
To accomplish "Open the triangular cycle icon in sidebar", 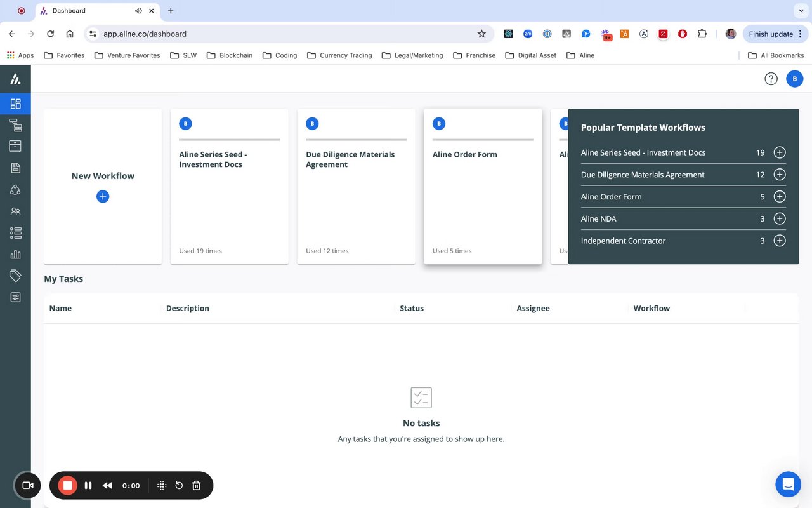I will 15,189.
